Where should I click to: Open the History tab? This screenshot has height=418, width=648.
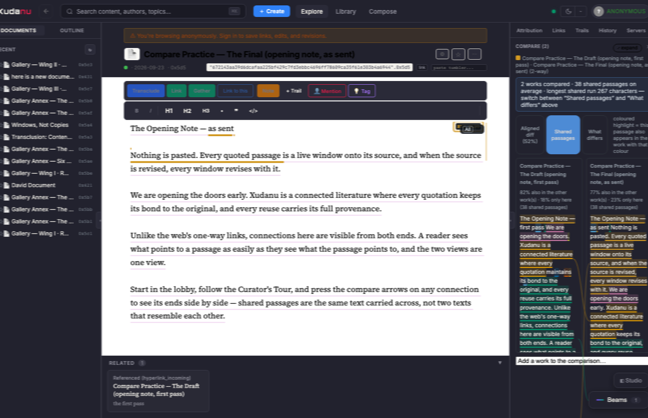[x=607, y=31]
